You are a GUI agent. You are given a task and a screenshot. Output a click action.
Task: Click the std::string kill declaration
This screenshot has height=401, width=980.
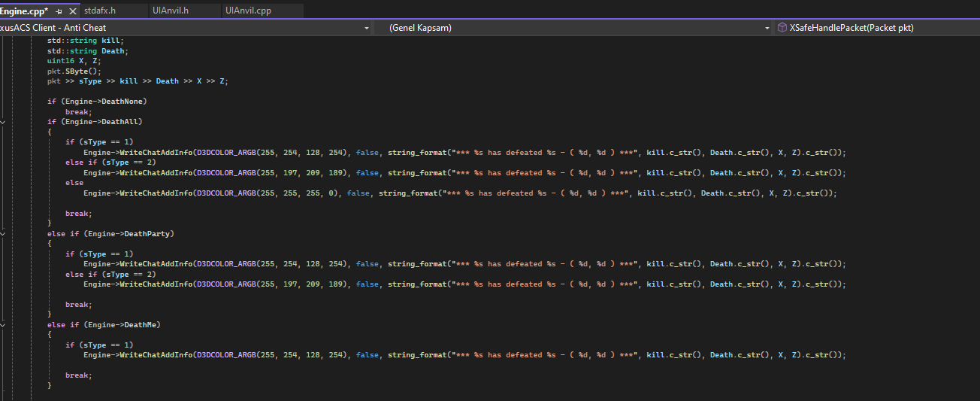(85, 40)
